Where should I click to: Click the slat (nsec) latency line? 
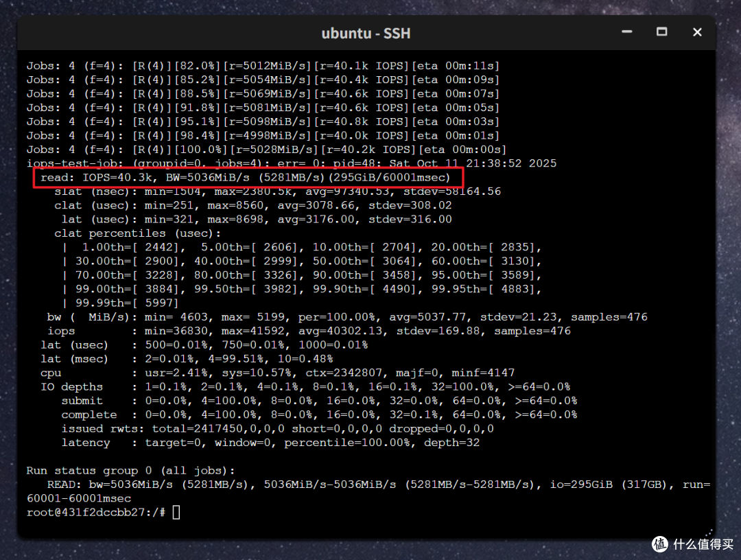coord(277,191)
